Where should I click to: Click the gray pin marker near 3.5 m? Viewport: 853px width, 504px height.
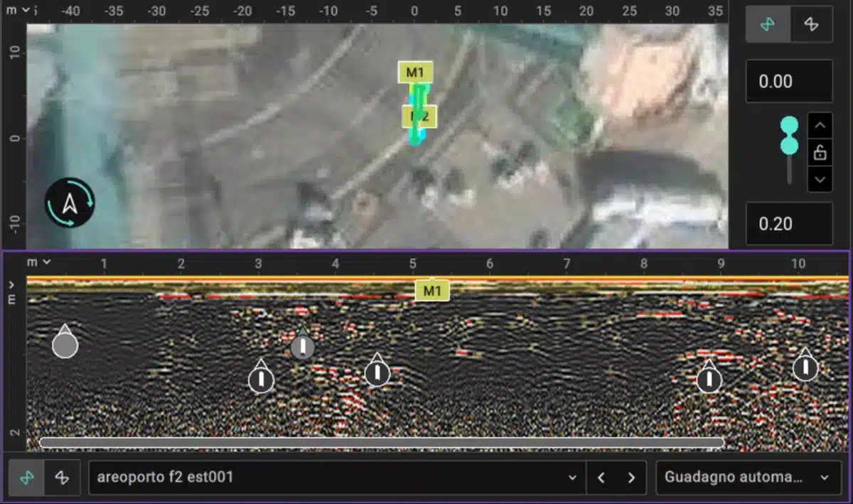click(x=303, y=347)
